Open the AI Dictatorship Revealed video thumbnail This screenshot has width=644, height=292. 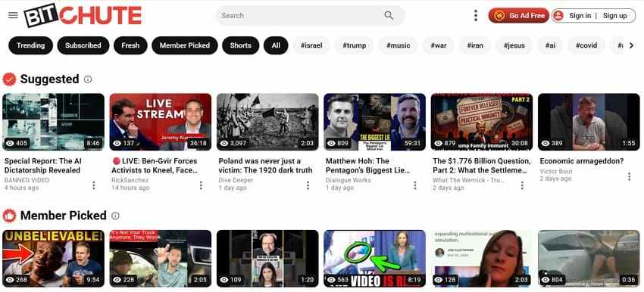[53, 122]
